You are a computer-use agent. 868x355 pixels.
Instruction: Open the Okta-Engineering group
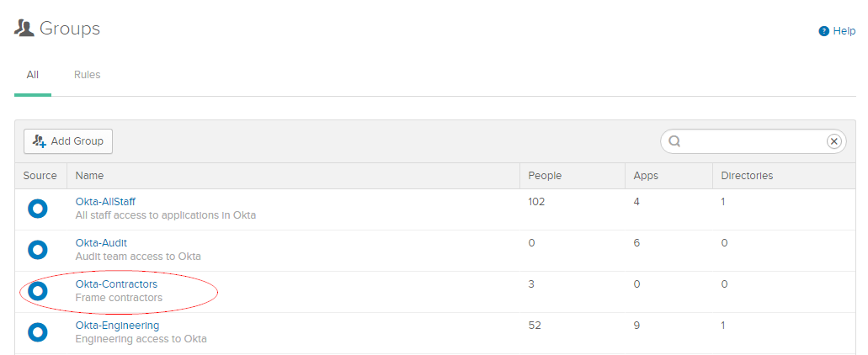pyautogui.click(x=117, y=326)
